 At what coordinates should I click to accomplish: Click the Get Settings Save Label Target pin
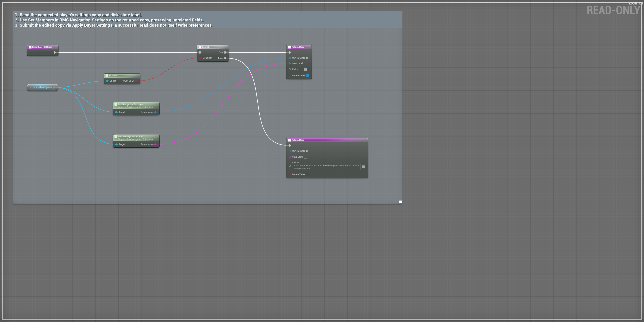(x=116, y=145)
